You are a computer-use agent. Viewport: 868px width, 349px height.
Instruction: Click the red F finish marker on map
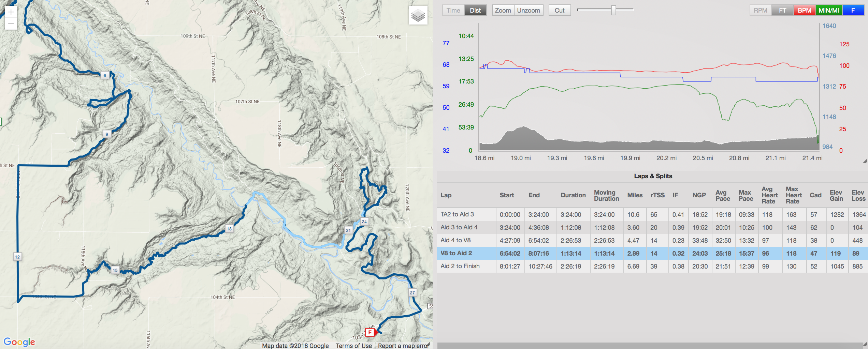point(370,332)
